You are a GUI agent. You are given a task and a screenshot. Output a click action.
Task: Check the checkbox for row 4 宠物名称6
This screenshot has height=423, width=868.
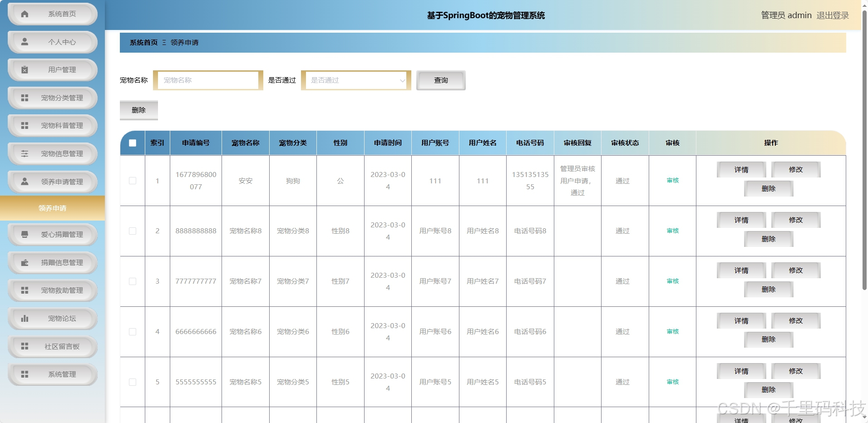133,332
